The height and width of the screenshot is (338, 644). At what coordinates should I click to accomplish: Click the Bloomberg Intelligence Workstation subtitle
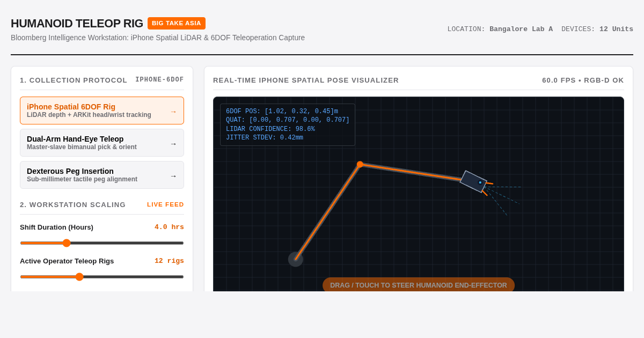[x=158, y=38]
